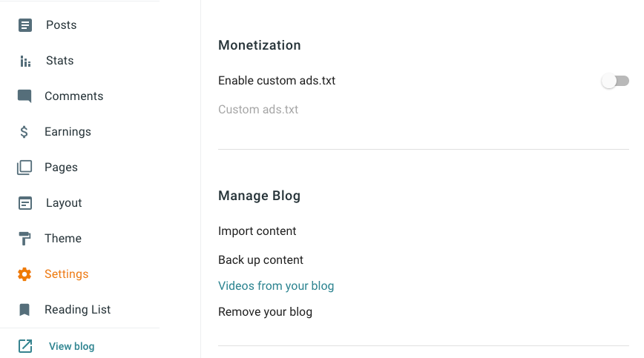The width and height of the screenshot is (644, 358).
Task: Click the View blog external link icon
Action: 25,346
